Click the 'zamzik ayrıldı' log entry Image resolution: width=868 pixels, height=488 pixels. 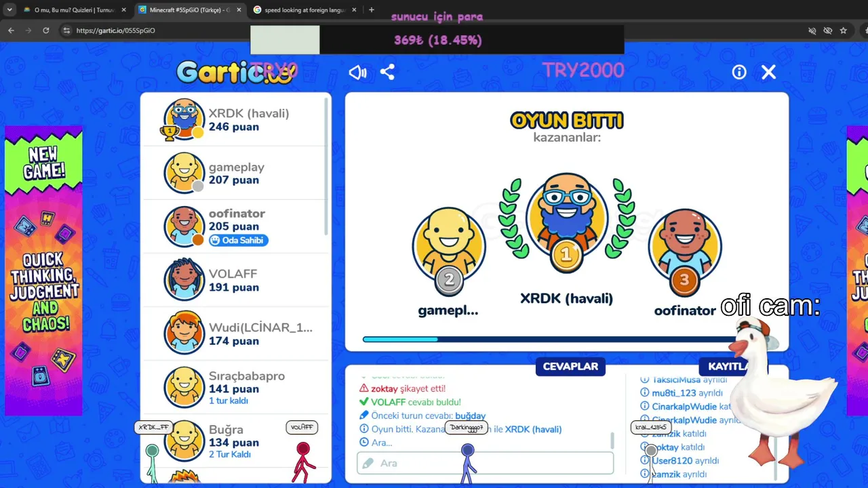pyautogui.click(x=674, y=474)
